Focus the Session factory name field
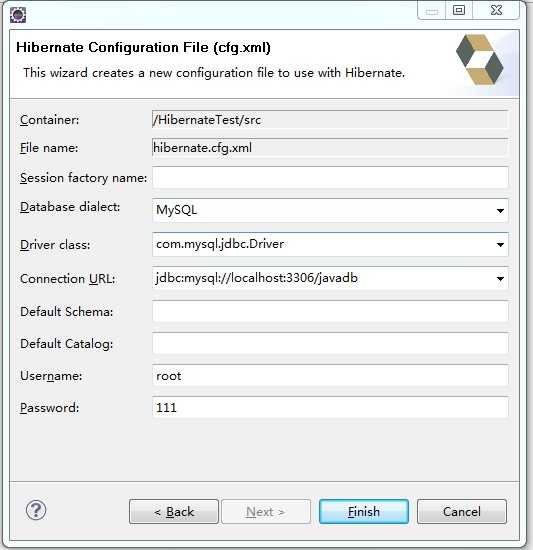 (x=330, y=177)
